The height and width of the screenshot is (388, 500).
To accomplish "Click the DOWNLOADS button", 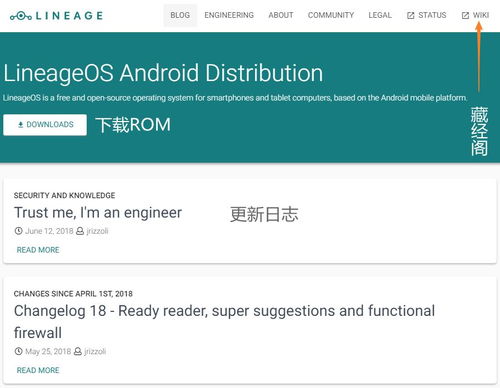I will pyautogui.click(x=45, y=125).
